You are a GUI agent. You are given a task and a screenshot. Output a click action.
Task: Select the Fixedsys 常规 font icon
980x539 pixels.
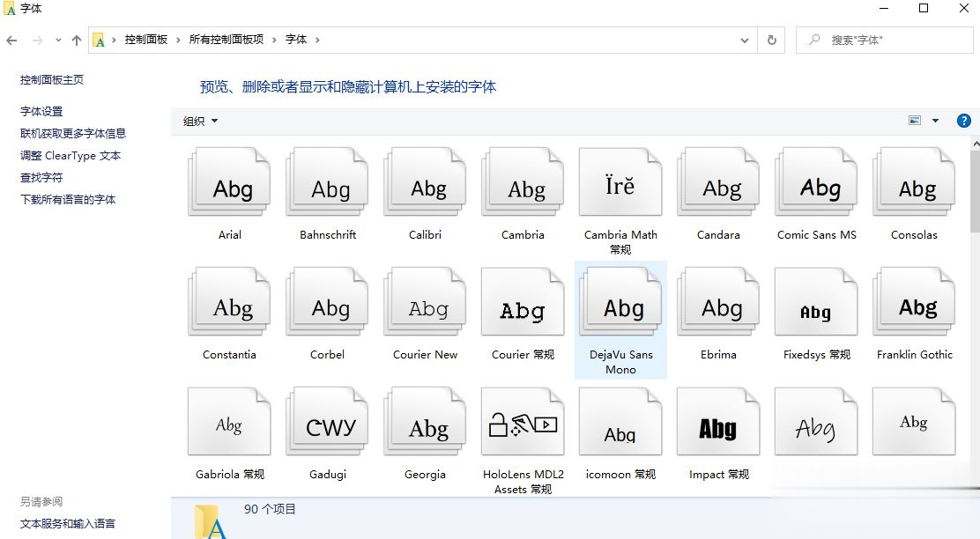pos(816,302)
